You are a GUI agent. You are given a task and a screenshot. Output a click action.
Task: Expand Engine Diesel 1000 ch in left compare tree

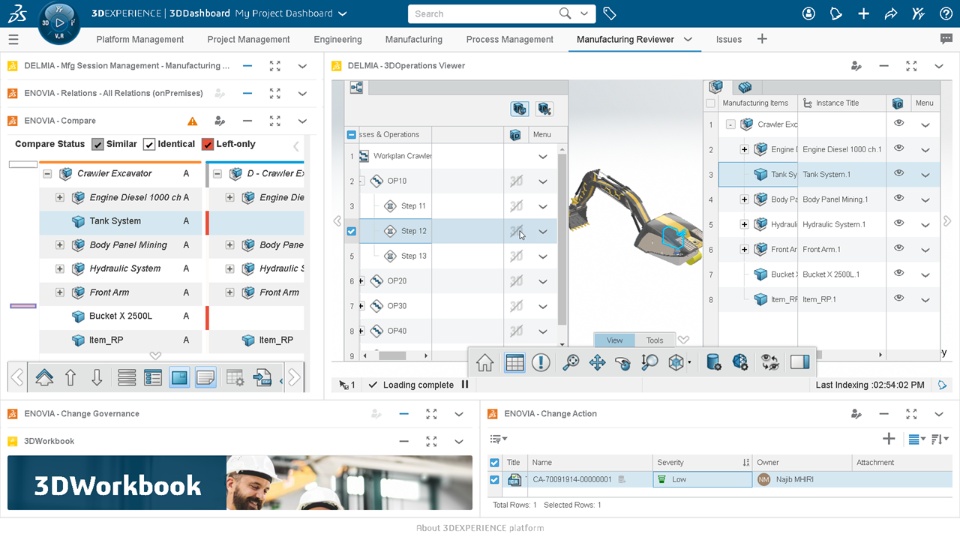tap(59, 197)
